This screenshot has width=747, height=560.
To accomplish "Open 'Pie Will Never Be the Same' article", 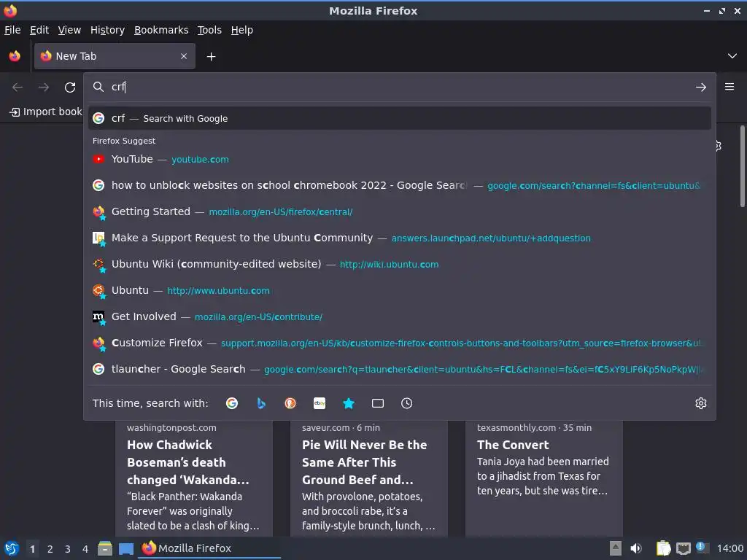I will point(368,478).
